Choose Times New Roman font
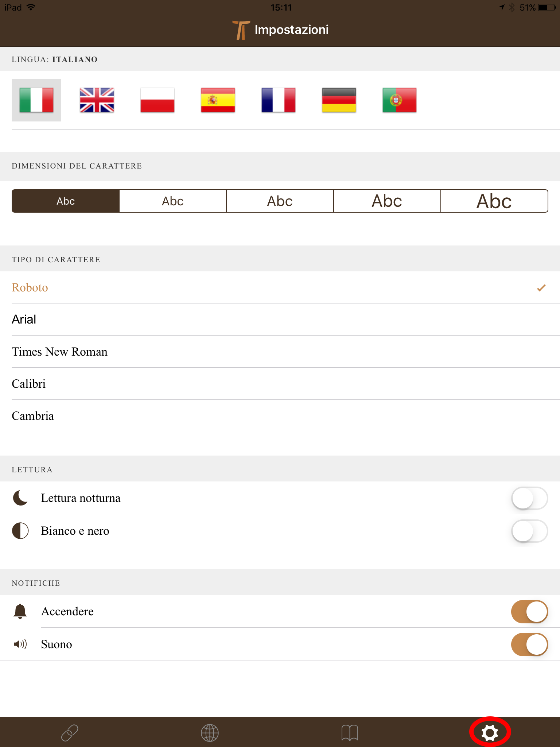Image resolution: width=560 pixels, height=747 pixels. tap(60, 352)
